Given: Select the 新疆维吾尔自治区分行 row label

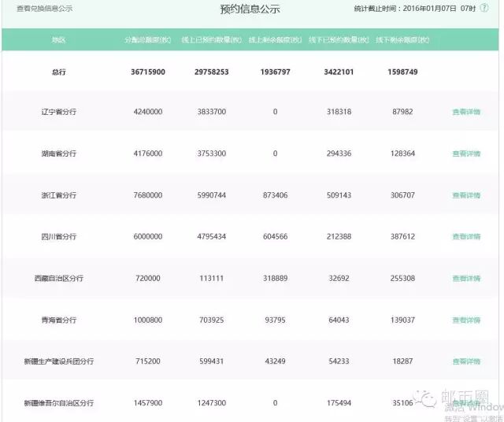Looking at the screenshot, I should pyautogui.click(x=58, y=403).
